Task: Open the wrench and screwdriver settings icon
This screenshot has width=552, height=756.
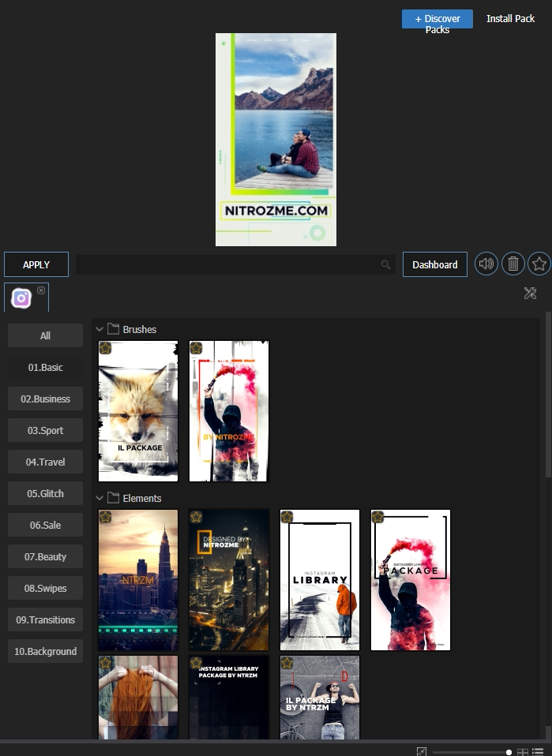Action: coord(531,293)
